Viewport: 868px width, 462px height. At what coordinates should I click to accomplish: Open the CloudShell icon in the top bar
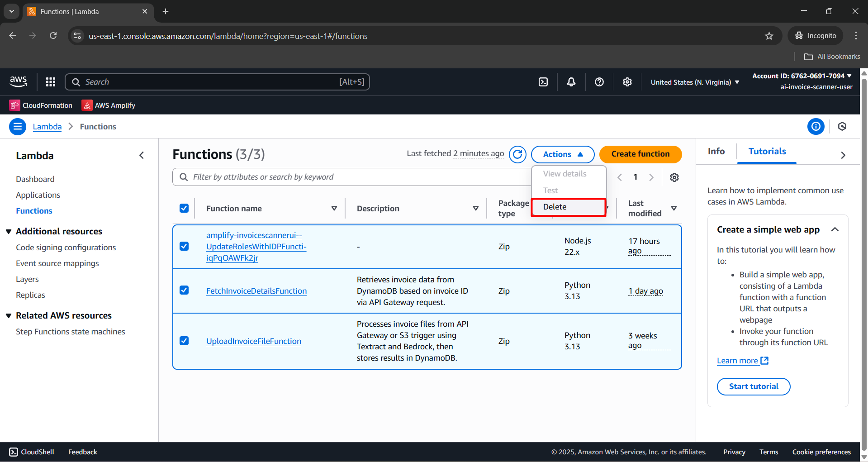tap(543, 82)
